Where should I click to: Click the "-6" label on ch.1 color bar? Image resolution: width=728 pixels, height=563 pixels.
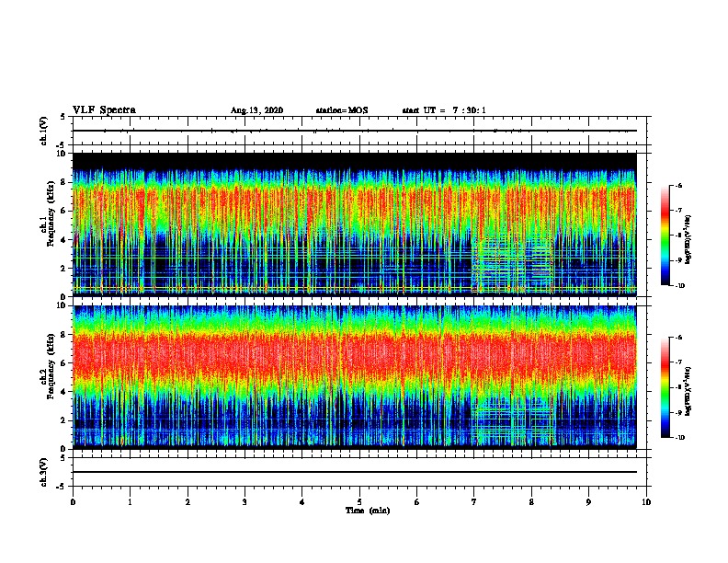click(678, 185)
